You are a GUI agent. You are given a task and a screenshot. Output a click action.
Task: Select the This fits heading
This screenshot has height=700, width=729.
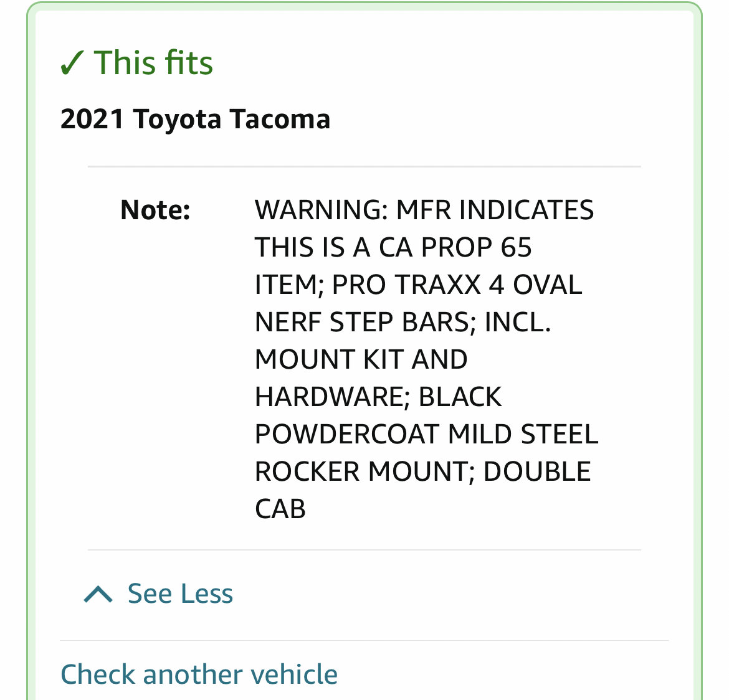coord(136,63)
